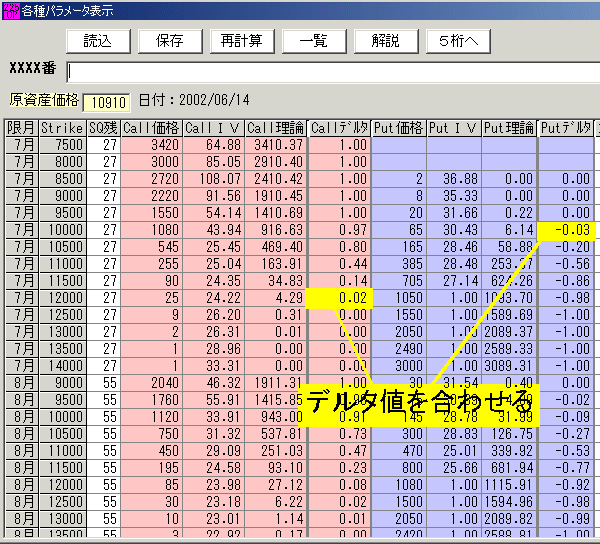Click the 読込 (load) button
This screenshot has height=544, width=600.
98,41
